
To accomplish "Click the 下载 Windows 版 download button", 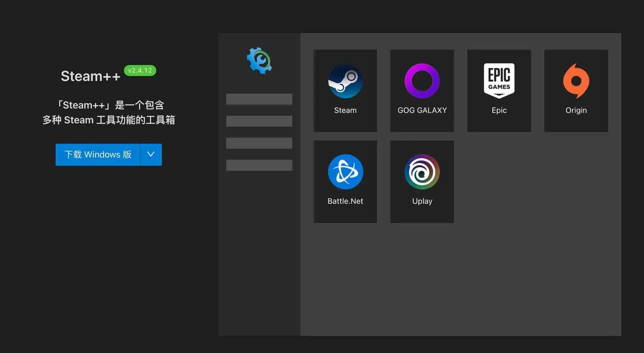I will (98, 154).
